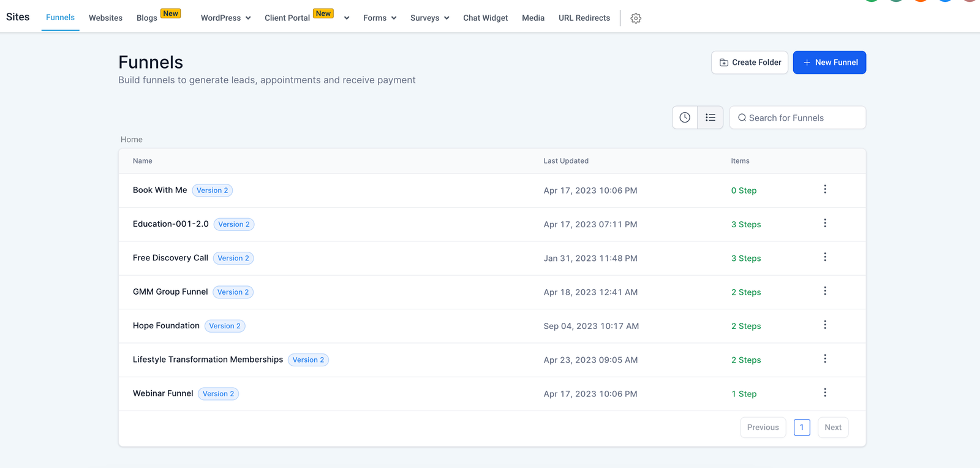The height and width of the screenshot is (468, 980).
Task: Open three-dot menu for Education-001-2.0 funnel
Action: (825, 224)
